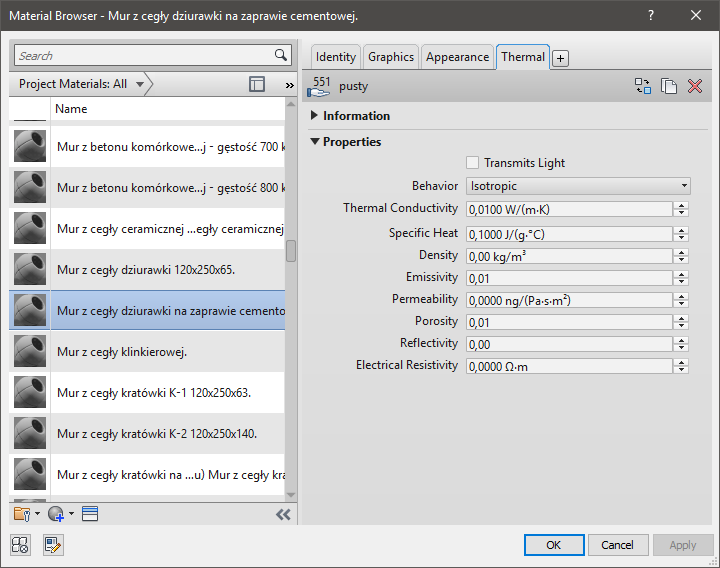
Task: Adjust Porosity stepper arrows
Action: point(681,322)
